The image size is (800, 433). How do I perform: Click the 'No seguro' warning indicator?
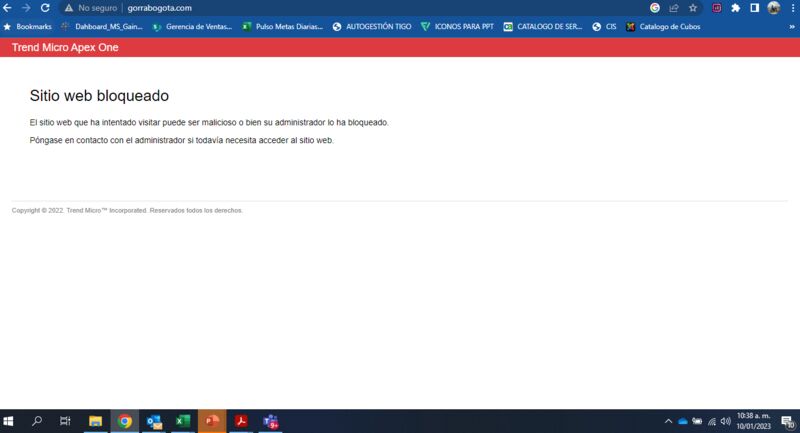point(91,8)
